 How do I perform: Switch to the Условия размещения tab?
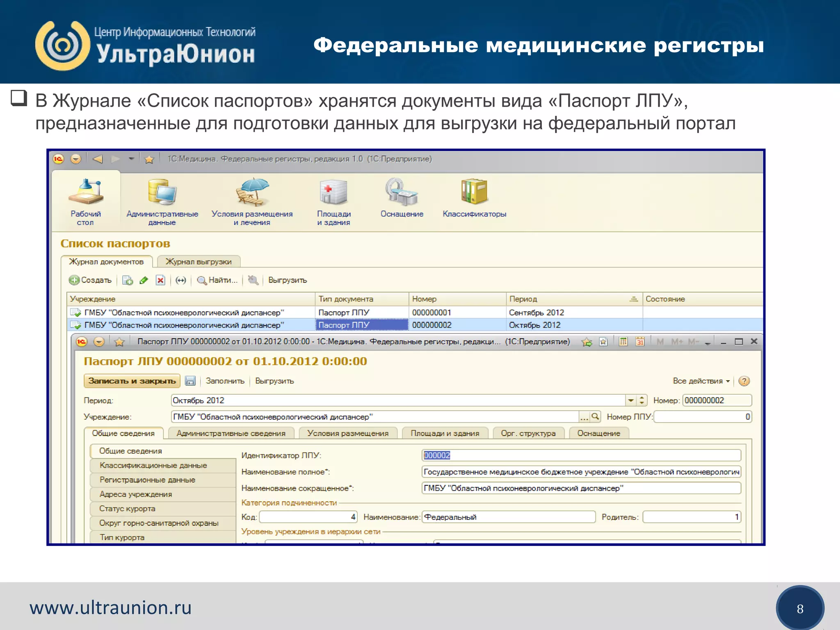pyautogui.click(x=348, y=434)
